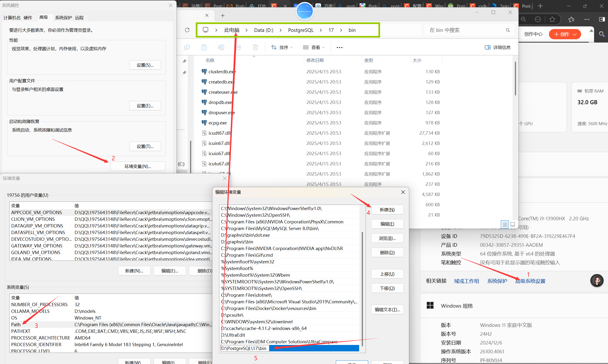608x364 pixels.
Task: Open the three-dot more options menu
Action: [339, 48]
